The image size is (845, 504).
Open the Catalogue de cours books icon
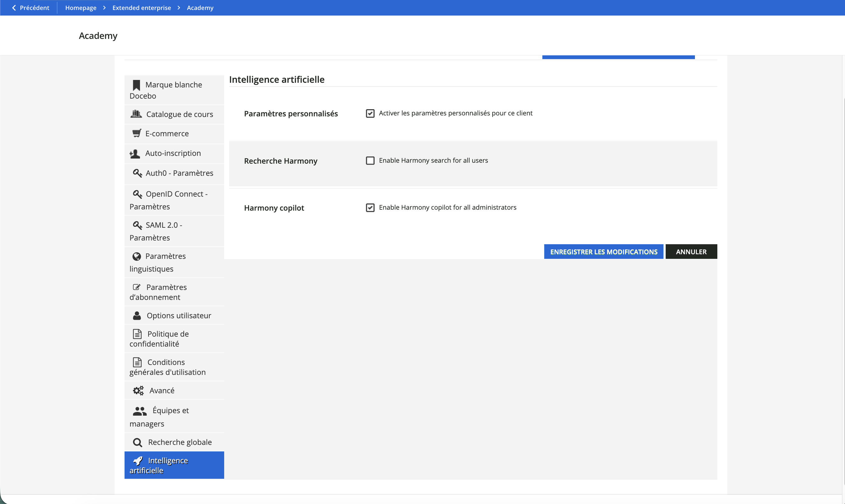tap(136, 114)
